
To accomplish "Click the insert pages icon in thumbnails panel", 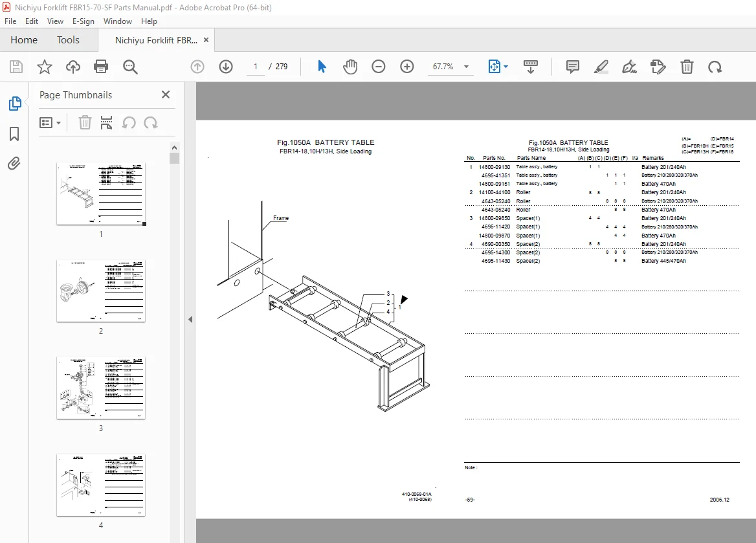I will (x=106, y=122).
